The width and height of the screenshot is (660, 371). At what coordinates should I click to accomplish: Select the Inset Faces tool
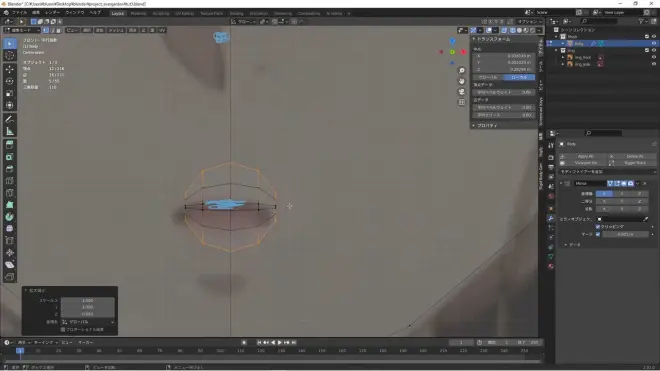[x=10, y=157]
